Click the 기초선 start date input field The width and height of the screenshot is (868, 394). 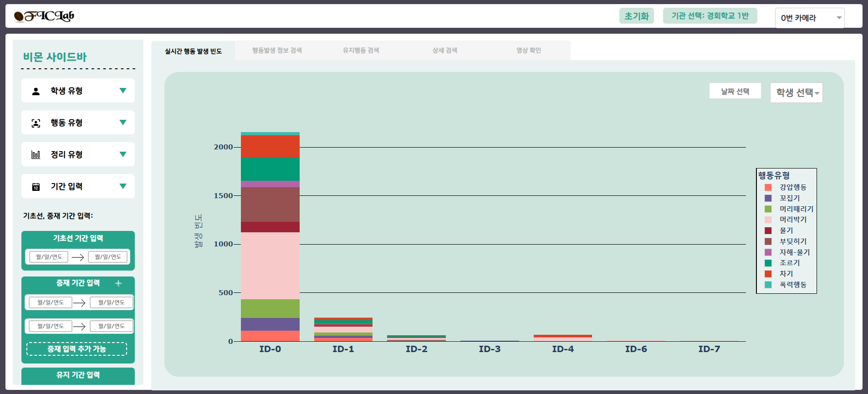click(49, 257)
